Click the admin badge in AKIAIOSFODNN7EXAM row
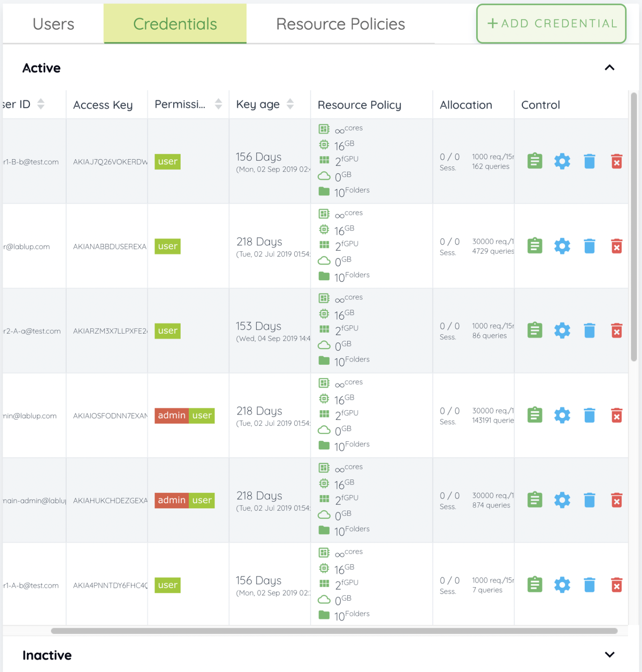 point(172,415)
